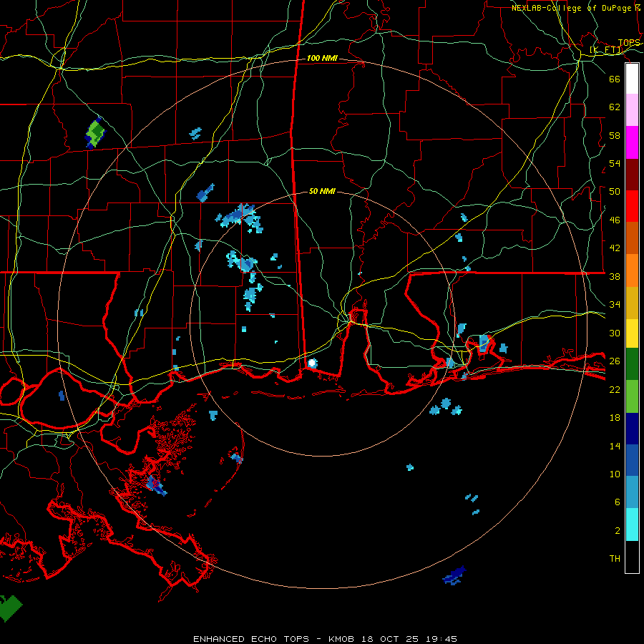This screenshot has width=644, height=644.
Task: Select the light green legend swatch
Action: (x=632, y=396)
